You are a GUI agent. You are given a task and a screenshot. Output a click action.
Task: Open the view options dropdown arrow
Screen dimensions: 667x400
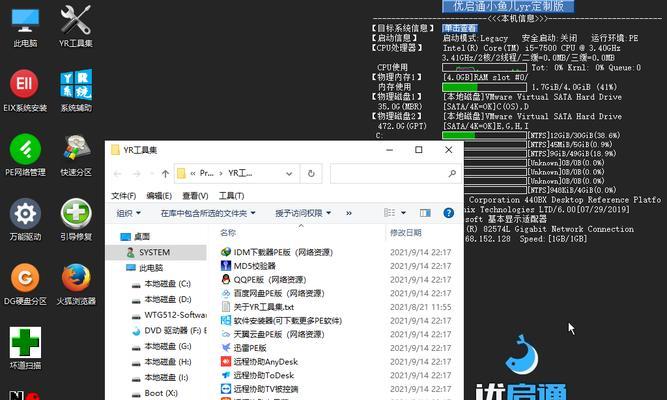pos(403,213)
